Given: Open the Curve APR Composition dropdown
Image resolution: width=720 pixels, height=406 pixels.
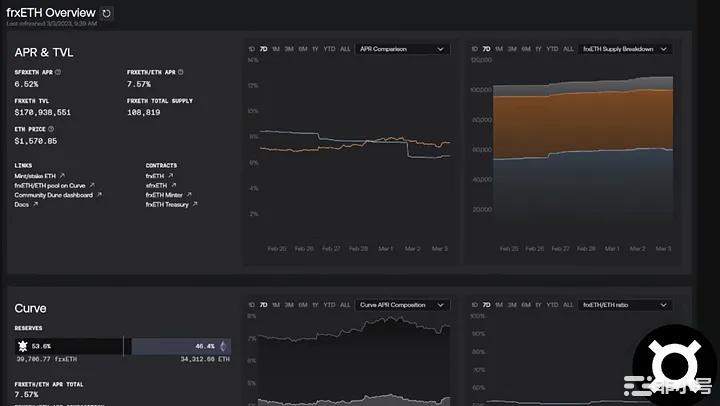Looking at the screenshot, I should point(400,304).
